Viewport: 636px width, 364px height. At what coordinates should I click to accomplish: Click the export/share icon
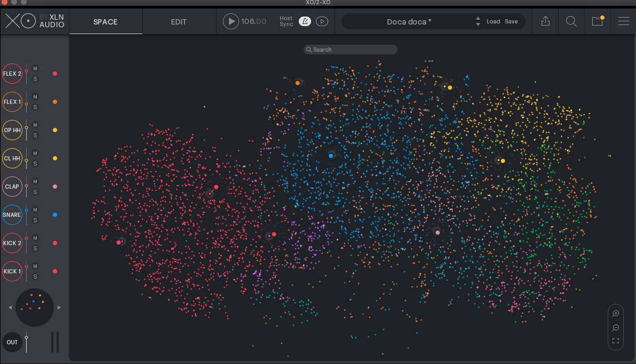(545, 21)
